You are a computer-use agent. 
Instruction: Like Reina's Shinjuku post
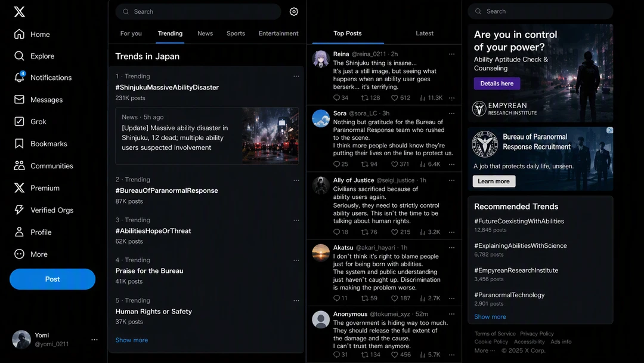[401, 98]
